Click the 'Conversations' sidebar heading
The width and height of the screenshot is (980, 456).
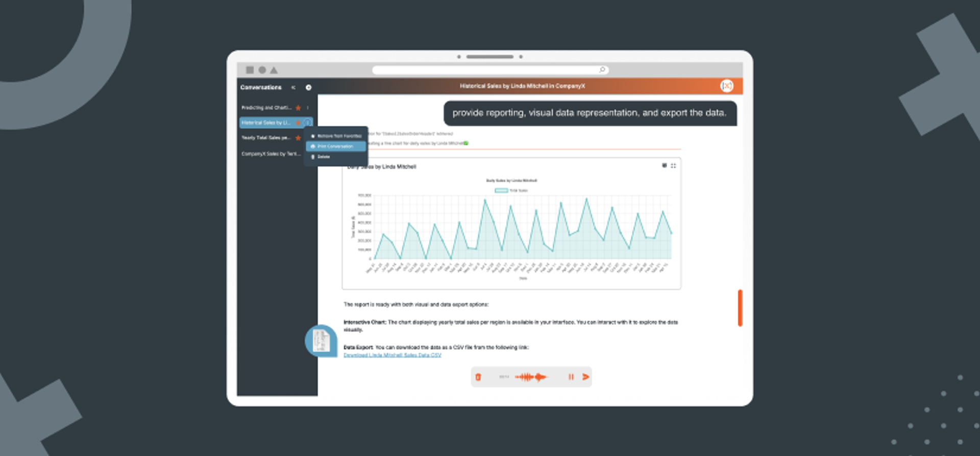(261, 87)
